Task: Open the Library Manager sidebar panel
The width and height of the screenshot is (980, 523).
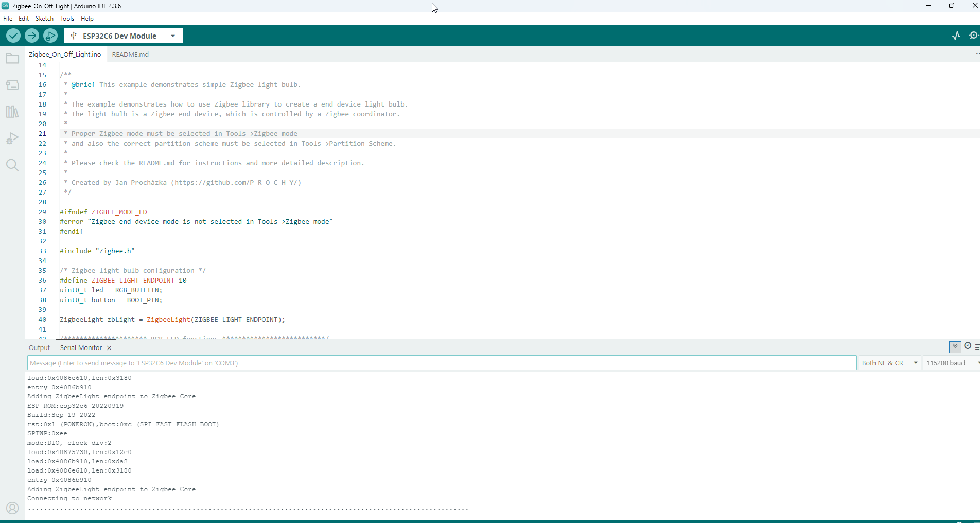Action: coord(12,112)
